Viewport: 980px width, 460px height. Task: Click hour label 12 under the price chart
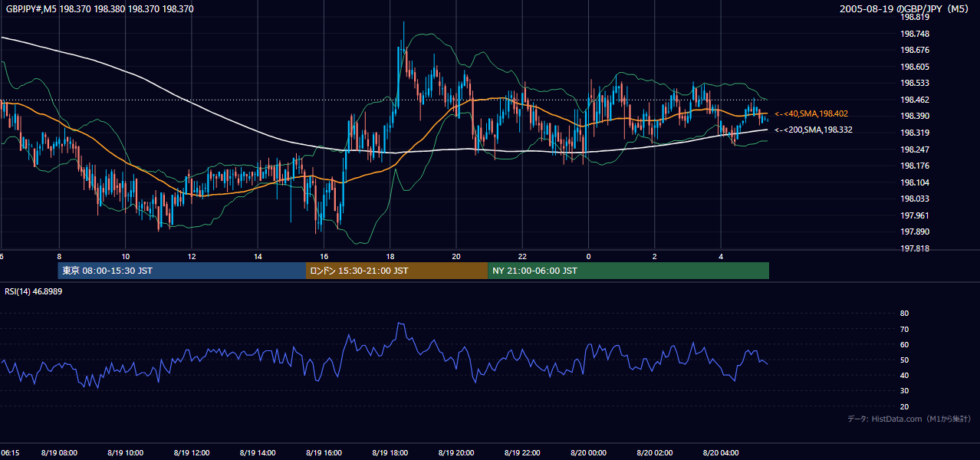[x=191, y=257]
